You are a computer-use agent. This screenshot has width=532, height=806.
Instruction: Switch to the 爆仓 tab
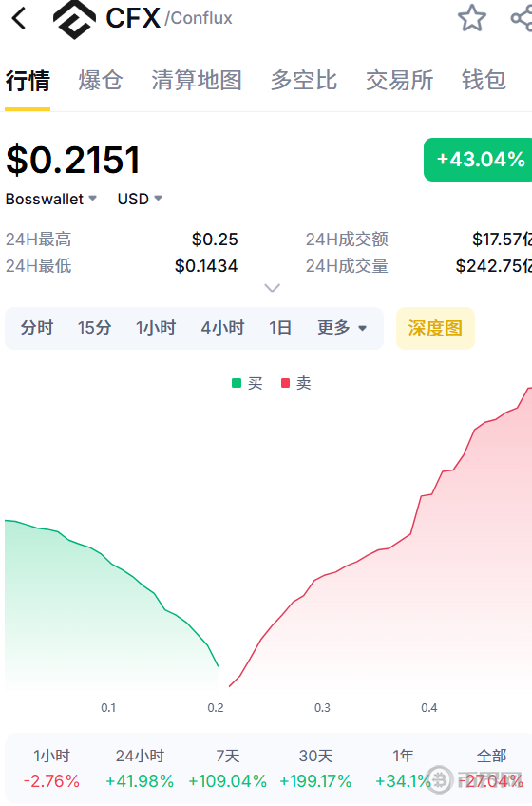(x=101, y=80)
